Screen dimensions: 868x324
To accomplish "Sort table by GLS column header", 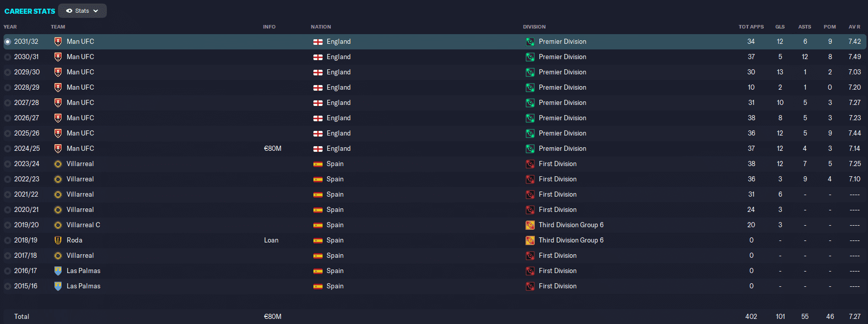I will (779, 27).
